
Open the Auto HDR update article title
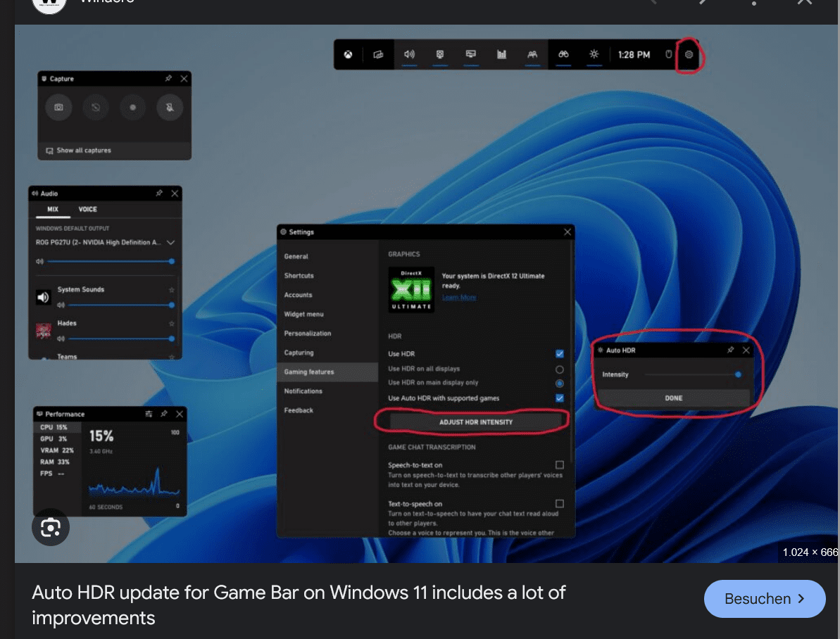[299, 605]
